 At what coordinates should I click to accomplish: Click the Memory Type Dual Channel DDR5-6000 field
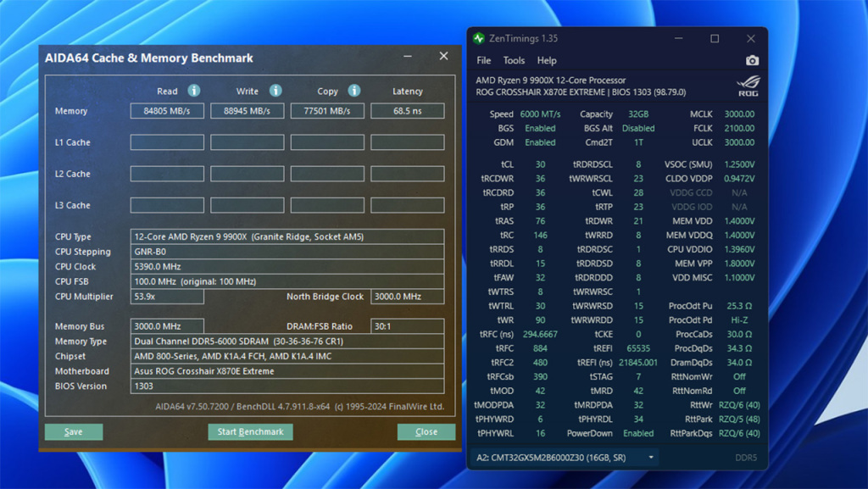coord(287,342)
